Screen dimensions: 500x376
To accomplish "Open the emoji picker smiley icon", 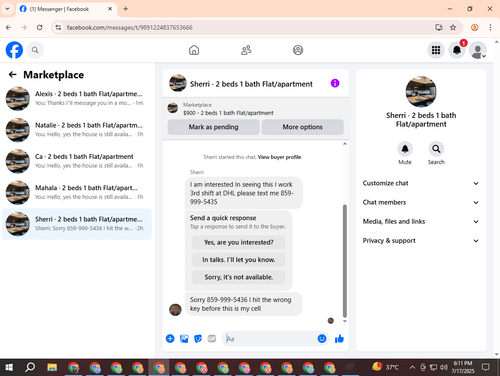I will point(322,339).
